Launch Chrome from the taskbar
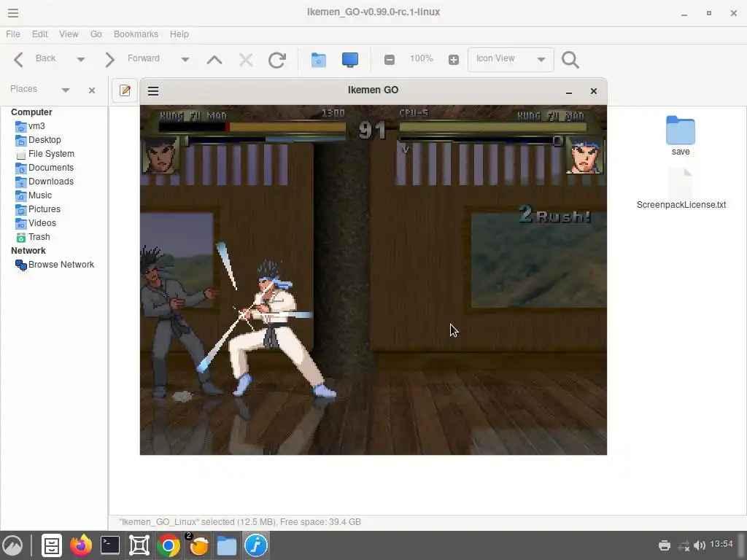747x560 pixels. coord(169,545)
